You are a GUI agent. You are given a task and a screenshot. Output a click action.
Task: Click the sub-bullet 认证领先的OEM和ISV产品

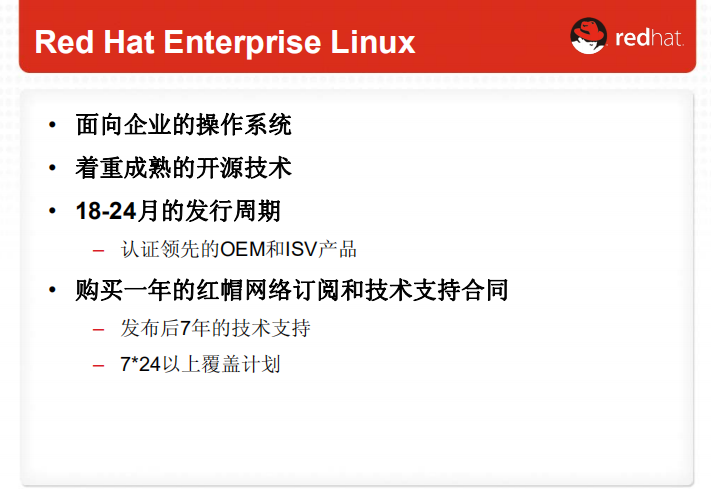(238, 249)
